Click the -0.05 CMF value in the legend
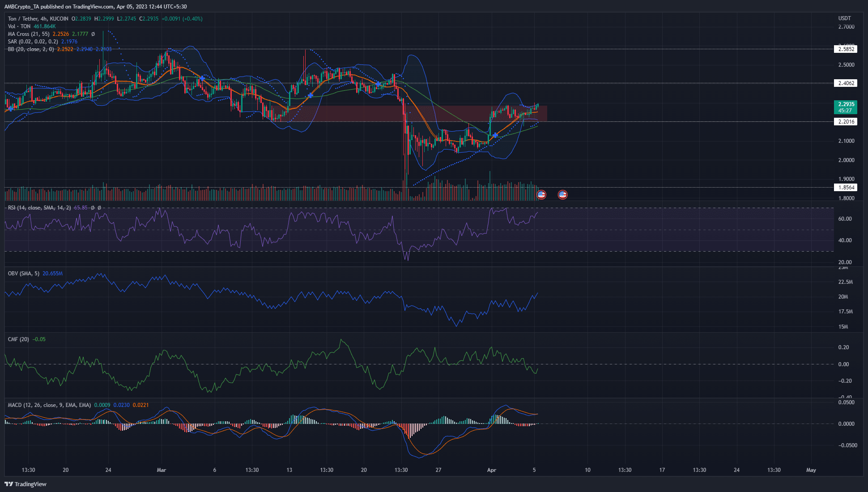The image size is (868, 492). pos(39,339)
